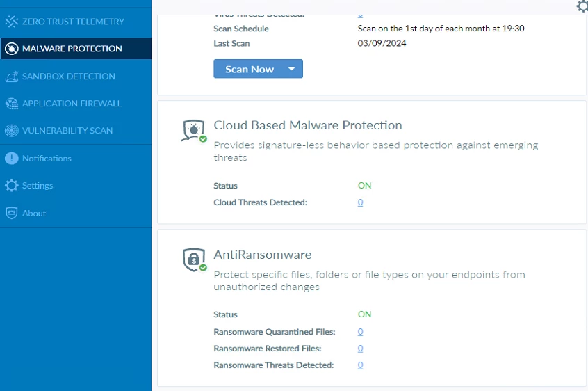Click the Ransomware Threats Detected label
588x391 pixels.
[274, 365]
